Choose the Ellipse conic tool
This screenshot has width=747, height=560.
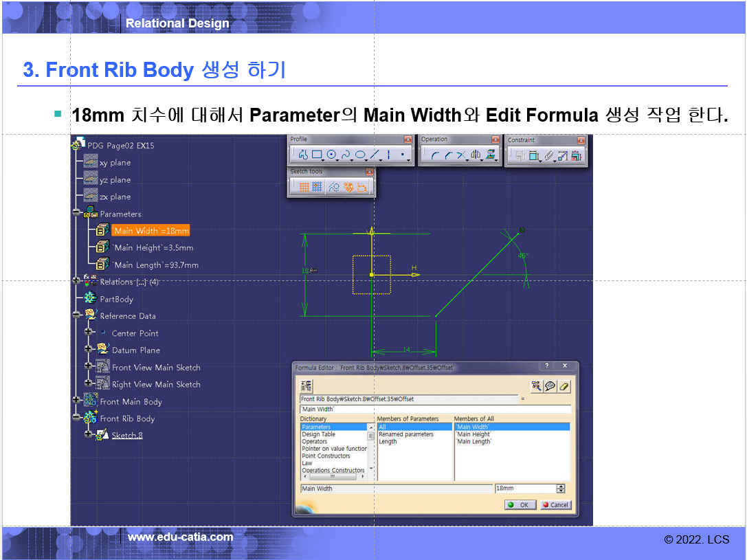point(361,155)
